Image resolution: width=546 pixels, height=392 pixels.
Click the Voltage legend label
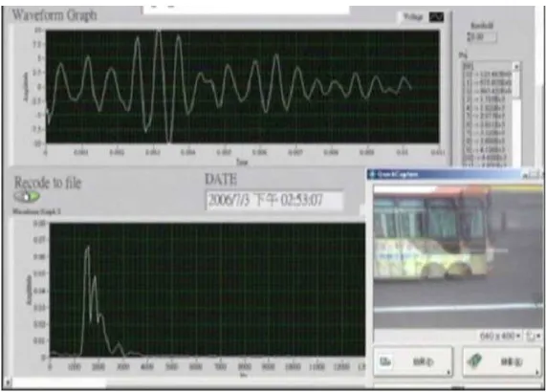pyautogui.click(x=413, y=16)
